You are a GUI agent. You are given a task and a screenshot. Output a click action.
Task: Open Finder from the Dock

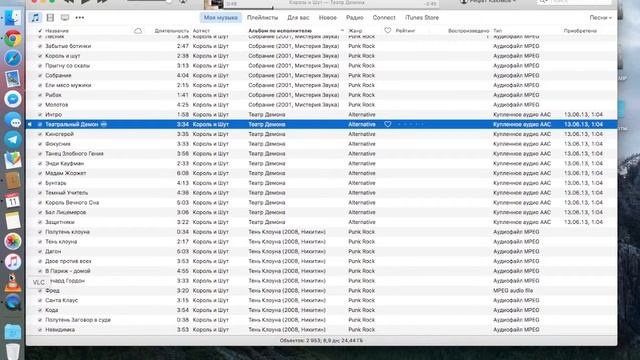coord(13,17)
